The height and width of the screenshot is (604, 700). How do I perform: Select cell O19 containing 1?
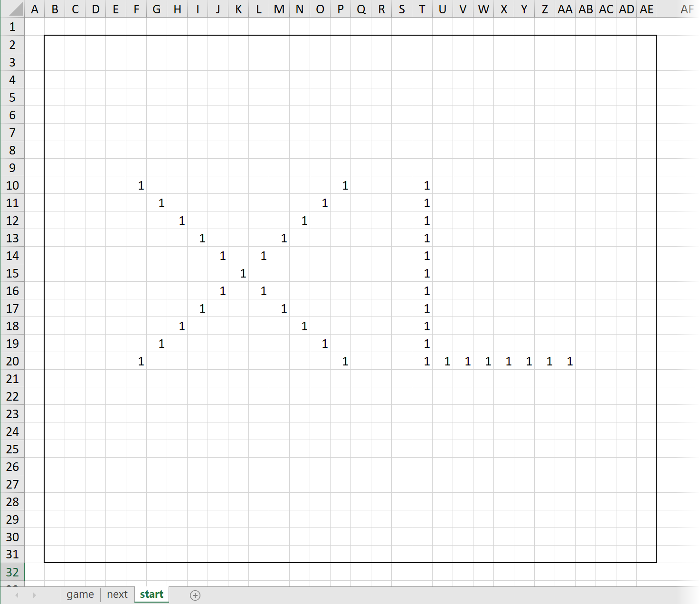320,343
